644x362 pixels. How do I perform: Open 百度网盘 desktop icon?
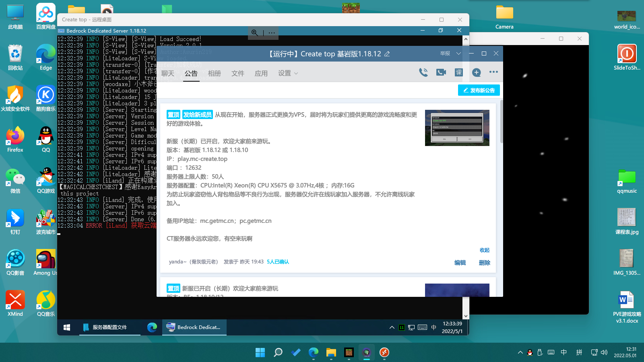tap(46, 16)
